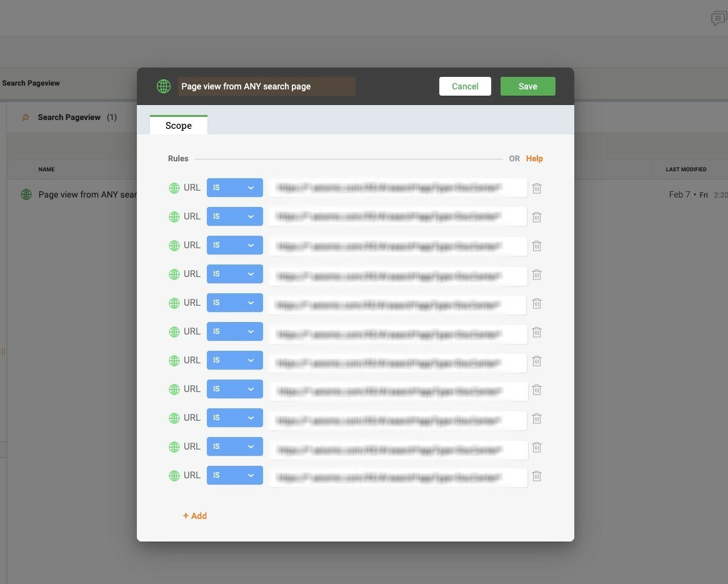Click the globe icon in the background list row

26,194
